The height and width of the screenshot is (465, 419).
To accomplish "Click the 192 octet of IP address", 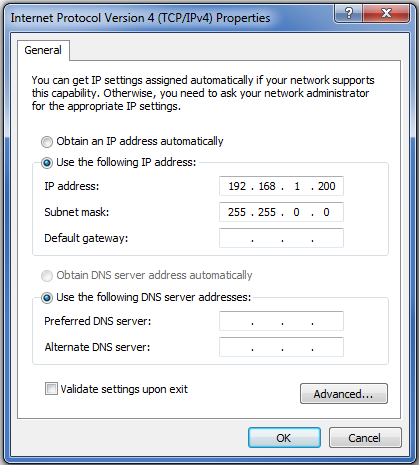I will pyautogui.click(x=237, y=186).
